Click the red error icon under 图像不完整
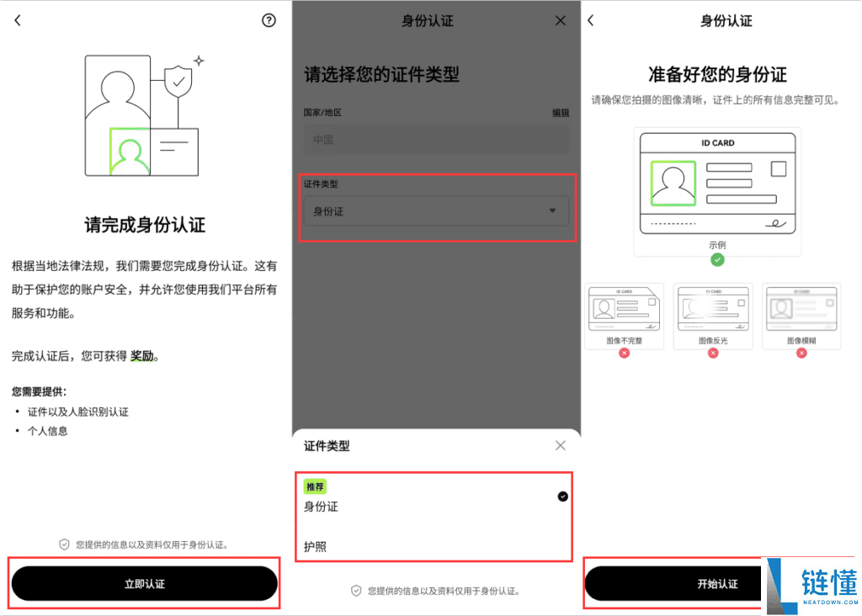The height and width of the screenshot is (616, 862). [x=624, y=353]
